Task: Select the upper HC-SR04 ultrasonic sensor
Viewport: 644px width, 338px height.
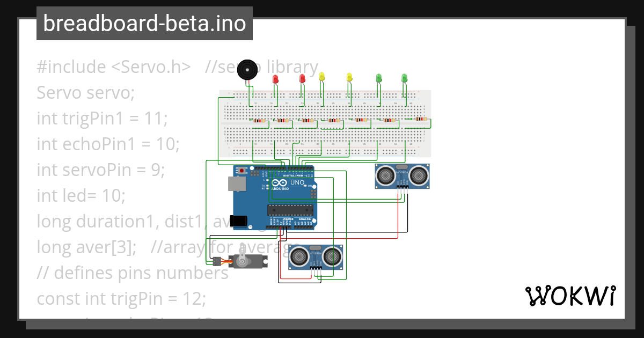Action: [402, 177]
